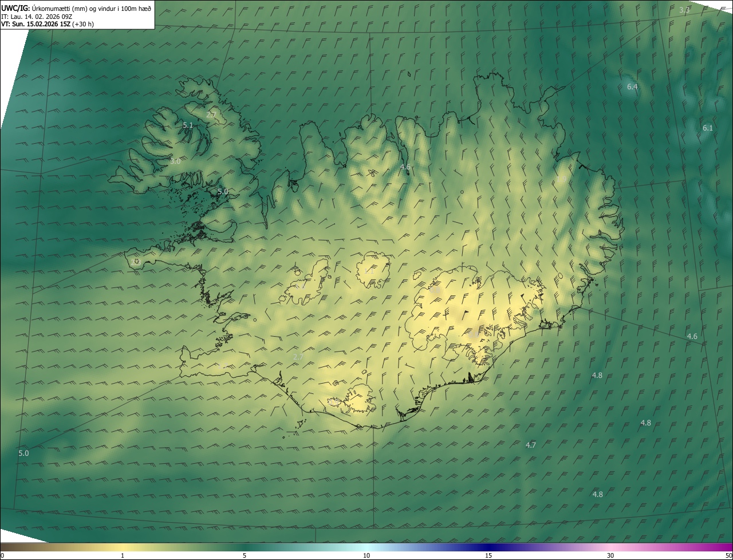Click the "15" label on the color scale
733x560 pixels.
point(488,556)
